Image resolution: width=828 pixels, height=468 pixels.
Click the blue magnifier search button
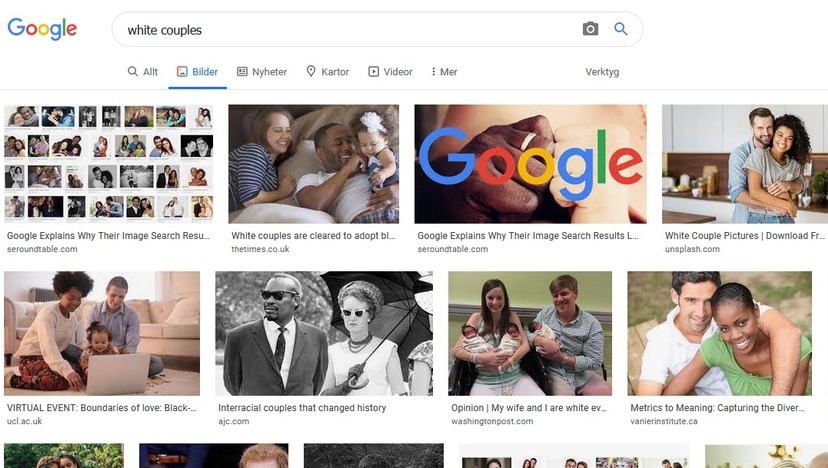coord(621,29)
